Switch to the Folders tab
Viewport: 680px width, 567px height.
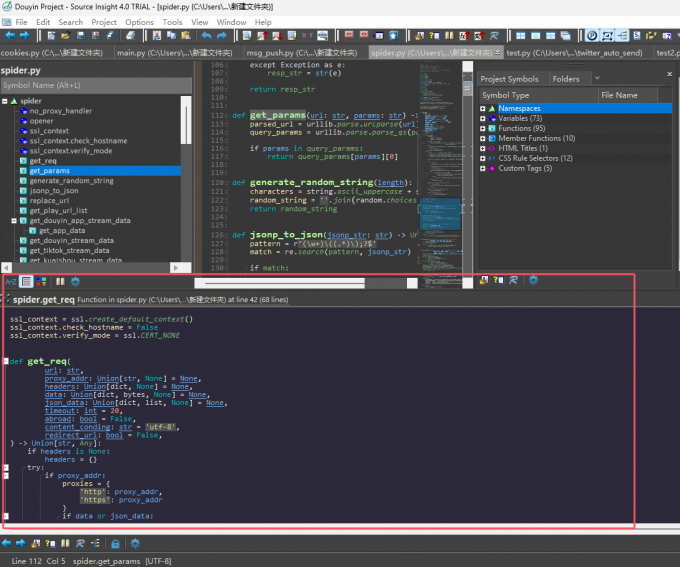coord(565,79)
